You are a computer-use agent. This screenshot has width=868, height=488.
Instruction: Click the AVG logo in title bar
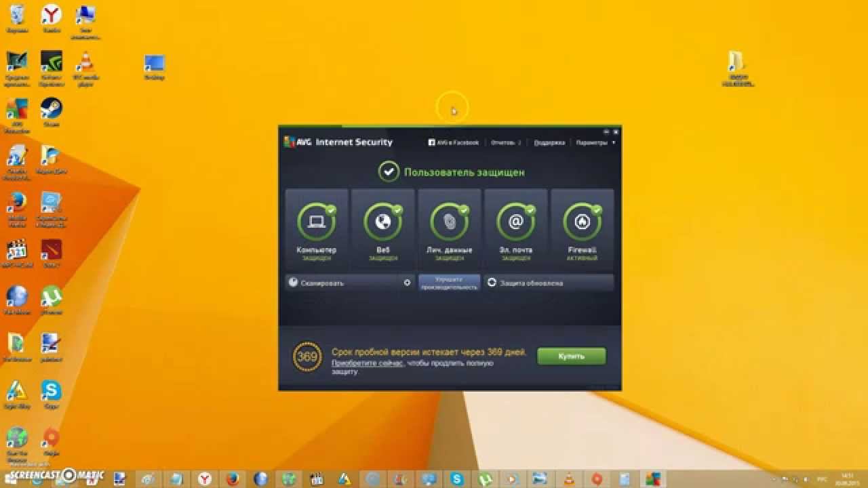click(298, 142)
